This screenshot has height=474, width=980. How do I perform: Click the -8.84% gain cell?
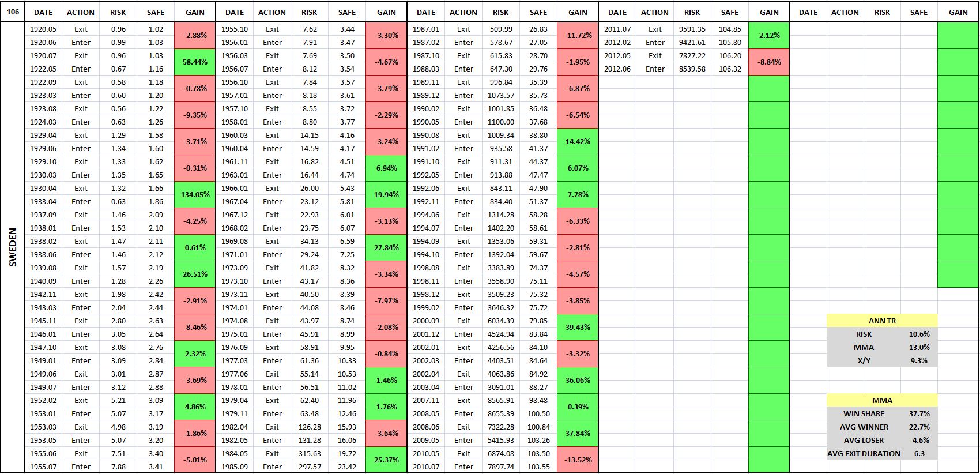tap(769, 62)
